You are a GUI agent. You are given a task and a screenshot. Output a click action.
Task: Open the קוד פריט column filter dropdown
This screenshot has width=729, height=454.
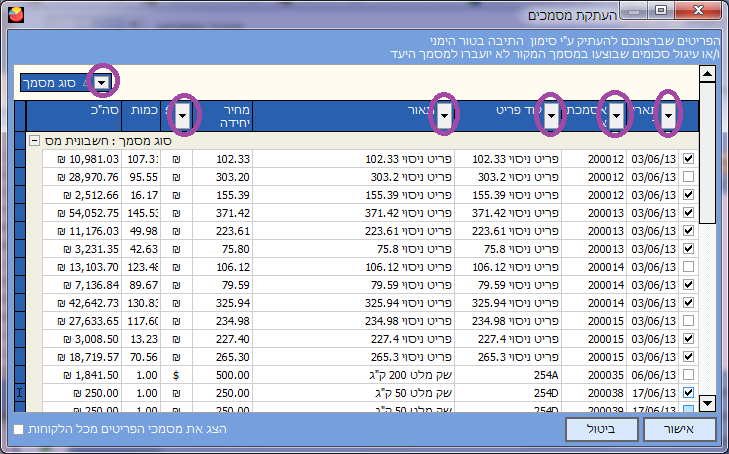coord(550,117)
